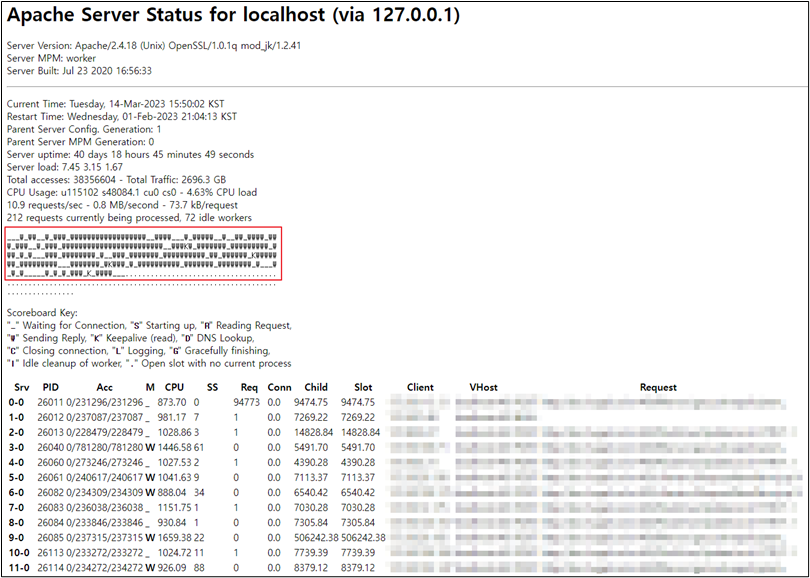Click the 'CPU' column header
810x578 pixels.
174,387
